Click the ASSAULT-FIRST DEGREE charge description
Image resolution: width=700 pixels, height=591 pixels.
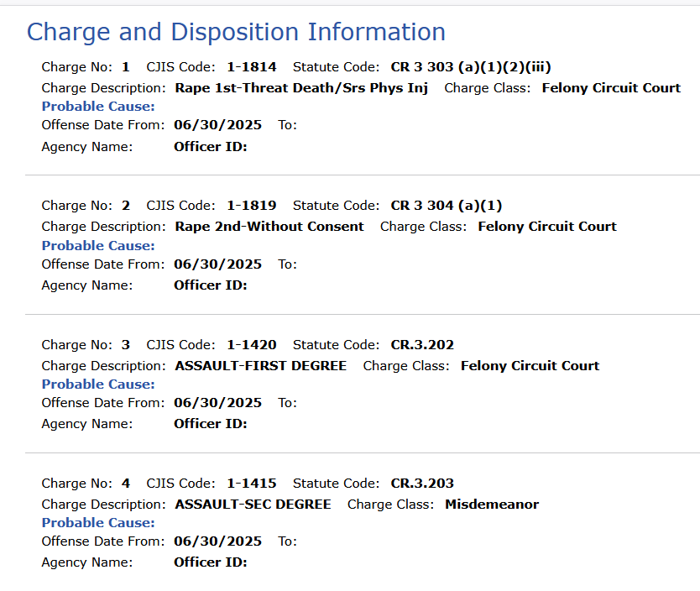click(261, 365)
